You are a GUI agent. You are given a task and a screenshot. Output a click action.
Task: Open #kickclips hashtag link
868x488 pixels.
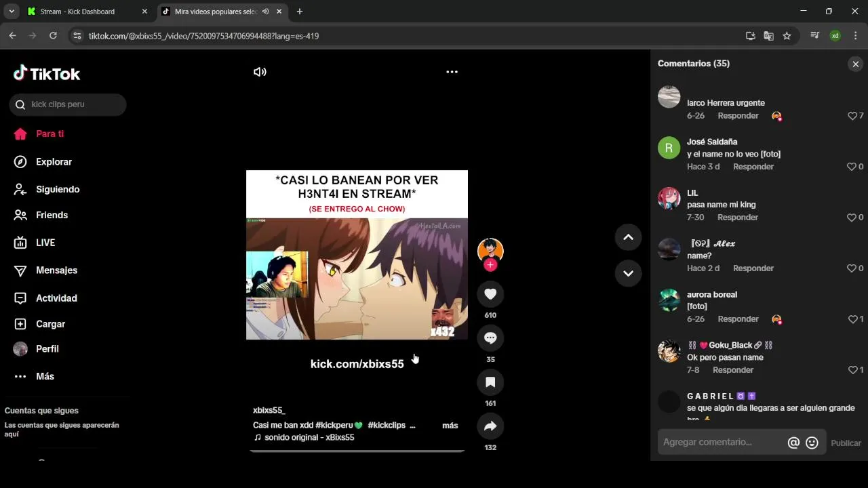point(387,426)
